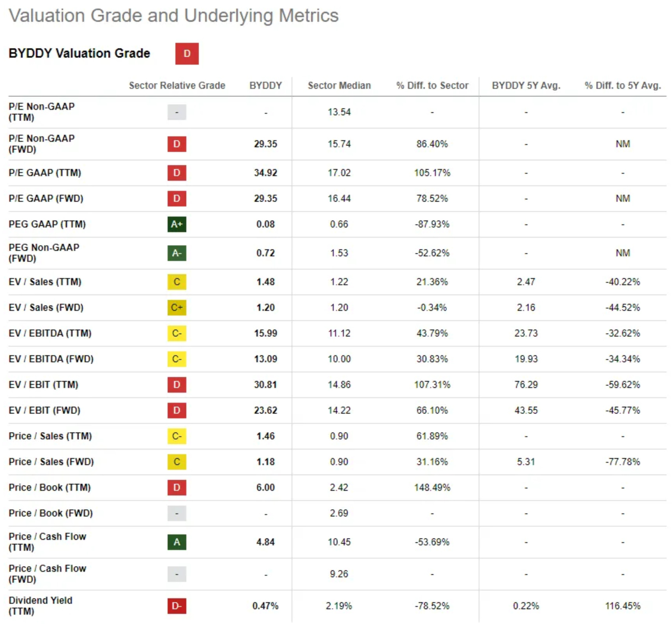The image size is (672, 624).
Task: Click the C grade badge for EV / Sales (TTM)
Action: [177, 282]
